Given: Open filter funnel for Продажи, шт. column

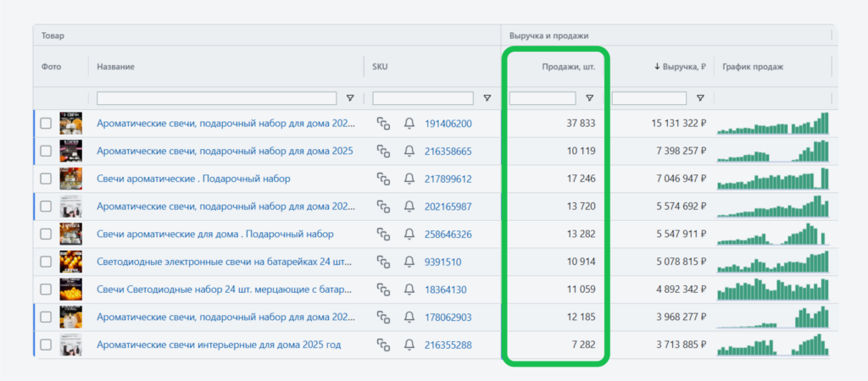Looking at the screenshot, I should [589, 98].
